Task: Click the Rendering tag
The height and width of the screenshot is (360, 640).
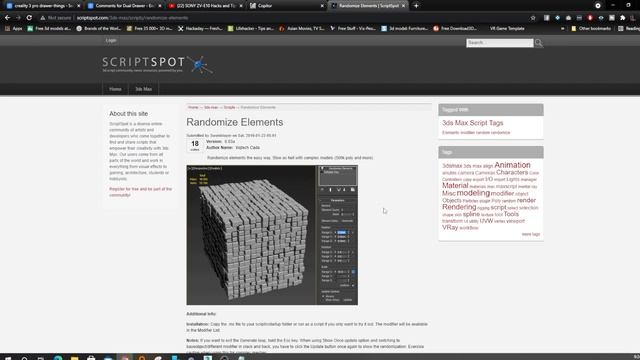Action: click(459, 207)
